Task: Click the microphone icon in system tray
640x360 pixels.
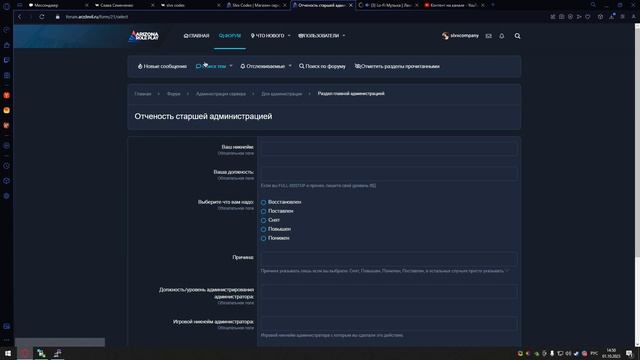Action: click(x=552, y=353)
